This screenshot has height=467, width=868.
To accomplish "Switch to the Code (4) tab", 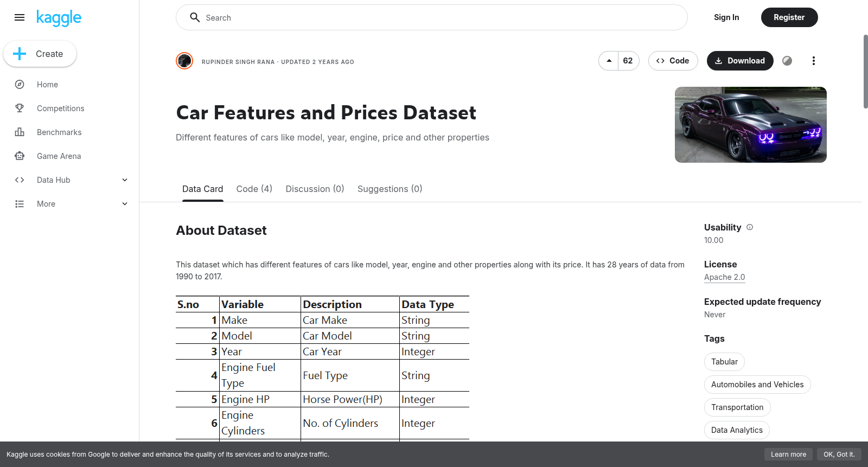I will point(254,189).
